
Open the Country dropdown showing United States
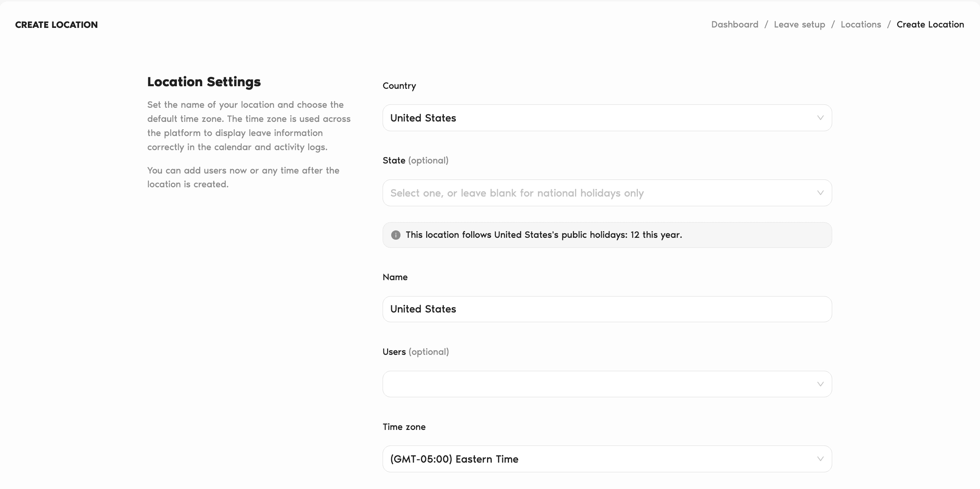pos(607,118)
